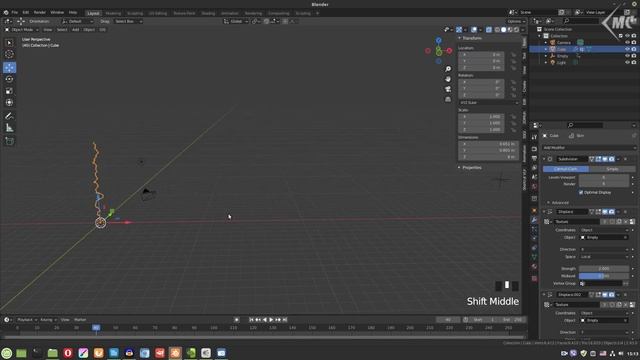Click the timeline play button
Image resolution: width=640 pixels, height=360 pixels.
[x=271, y=320]
